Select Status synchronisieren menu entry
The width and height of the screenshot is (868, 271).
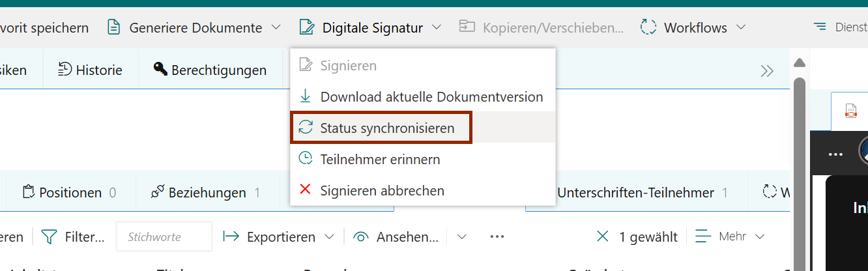[387, 128]
